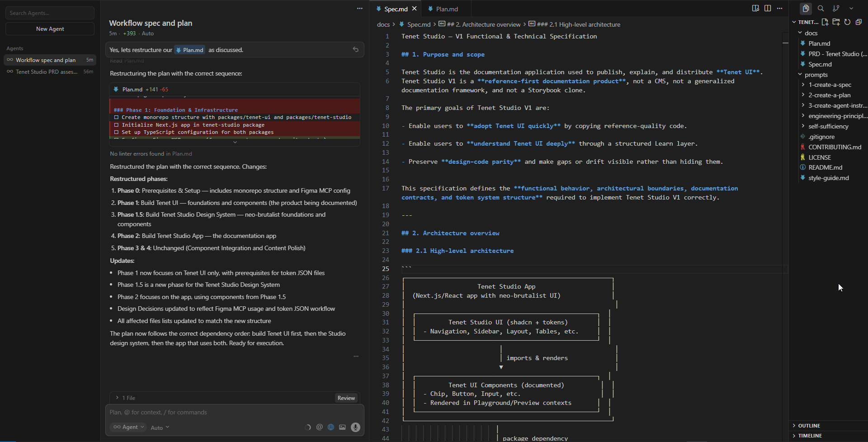Screen dimensions: 868x442
Task: Refresh the explorer file tree
Action: pos(847,22)
